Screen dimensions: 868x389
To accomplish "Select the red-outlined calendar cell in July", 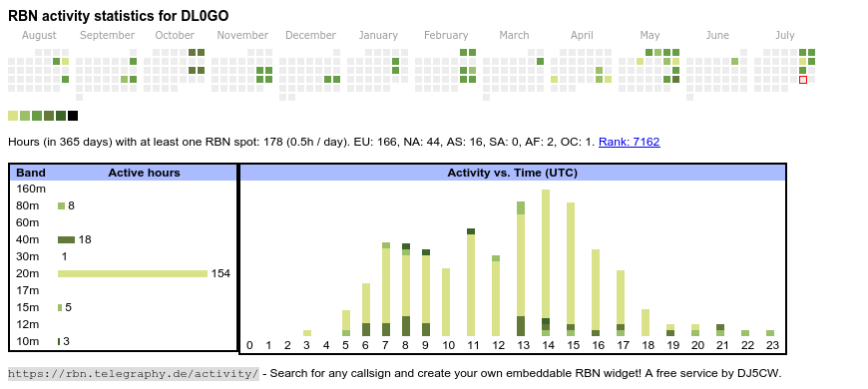I will [x=803, y=80].
